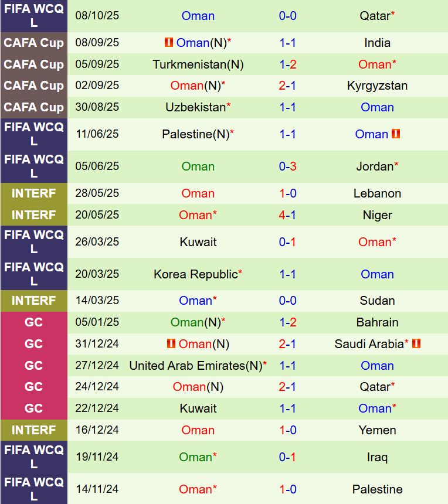Open the United Arab Emirates team link
This screenshot has height=504, width=448.
coord(195,366)
